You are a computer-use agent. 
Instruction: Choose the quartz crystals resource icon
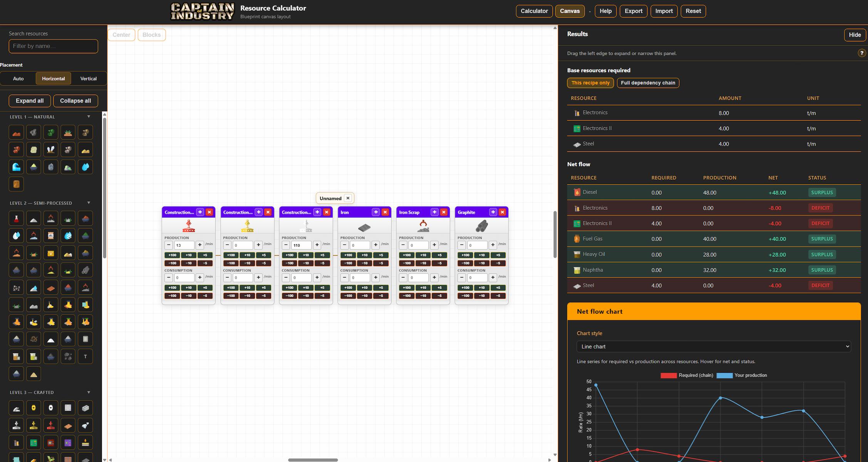tap(51, 149)
